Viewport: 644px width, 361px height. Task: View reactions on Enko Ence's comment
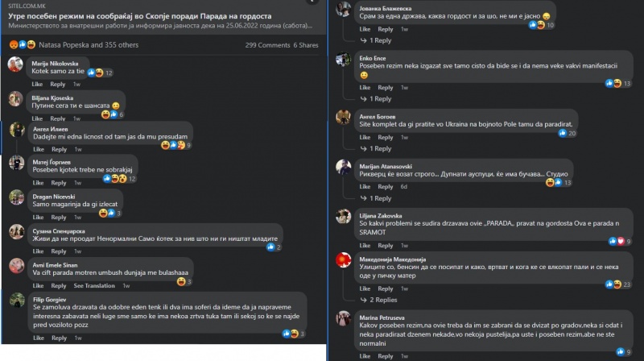pyautogui.click(x=617, y=84)
